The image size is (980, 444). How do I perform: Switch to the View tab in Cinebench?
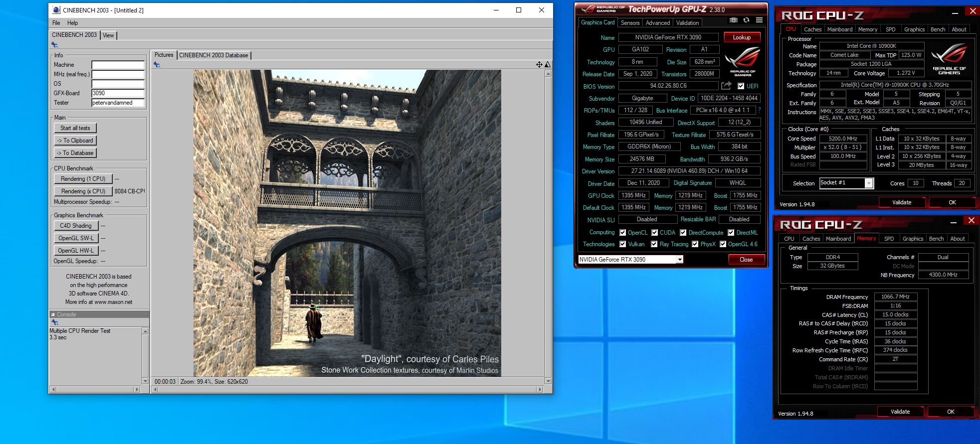pyautogui.click(x=108, y=35)
